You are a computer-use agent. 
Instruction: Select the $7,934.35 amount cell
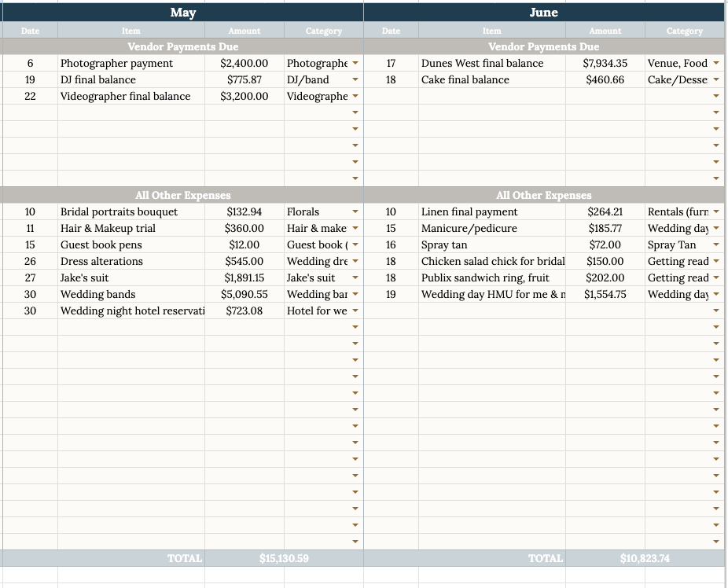[605, 63]
